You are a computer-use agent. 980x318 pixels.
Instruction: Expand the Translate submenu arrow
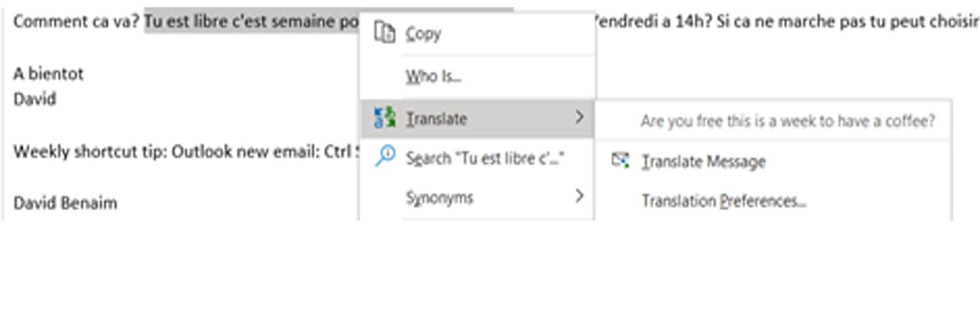point(579,117)
